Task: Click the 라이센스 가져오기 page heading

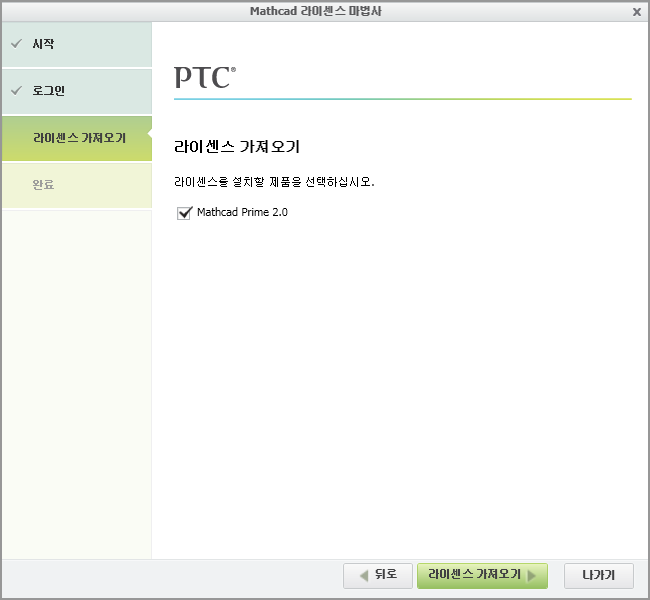Action: tap(237, 147)
